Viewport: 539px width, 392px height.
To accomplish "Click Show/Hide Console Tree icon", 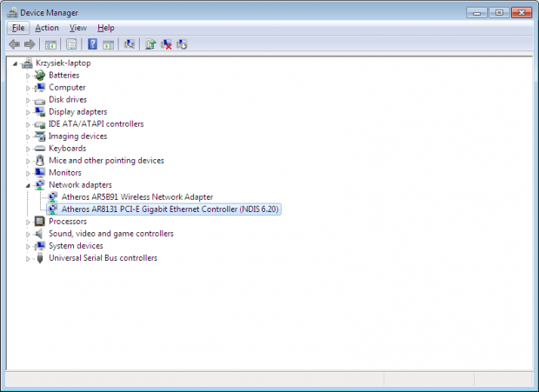I will (51, 44).
